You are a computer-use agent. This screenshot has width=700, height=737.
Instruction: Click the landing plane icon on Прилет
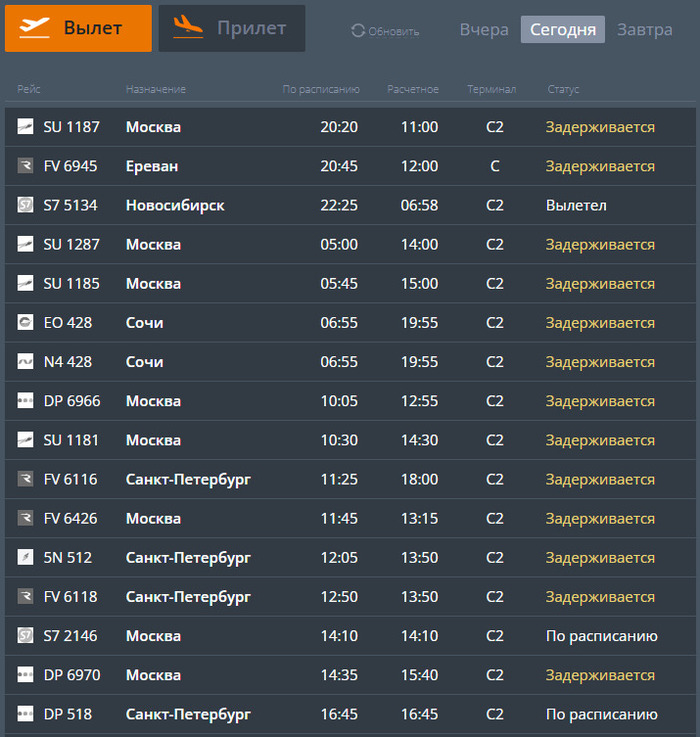pos(188,26)
